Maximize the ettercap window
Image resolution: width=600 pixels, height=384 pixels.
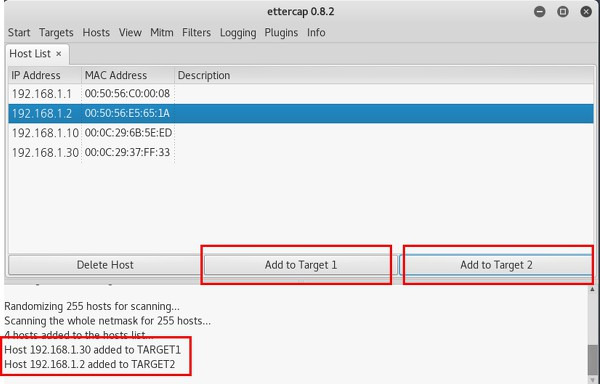(562, 11)
